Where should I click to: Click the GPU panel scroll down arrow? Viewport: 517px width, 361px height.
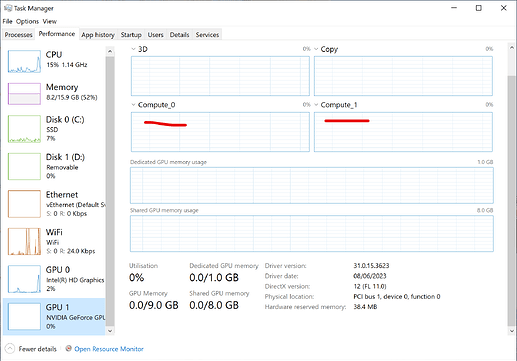(x=512, y=331)
